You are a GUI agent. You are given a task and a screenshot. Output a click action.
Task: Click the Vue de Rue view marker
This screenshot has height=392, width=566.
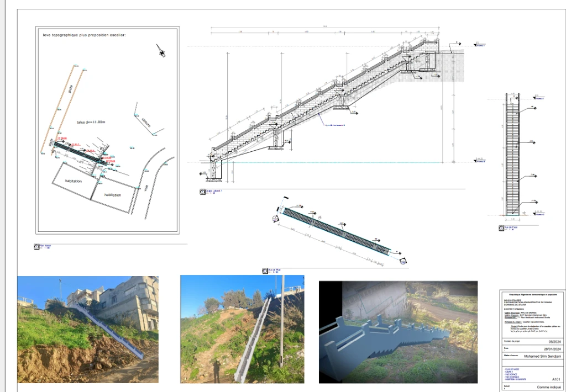(x=265, y=271)
